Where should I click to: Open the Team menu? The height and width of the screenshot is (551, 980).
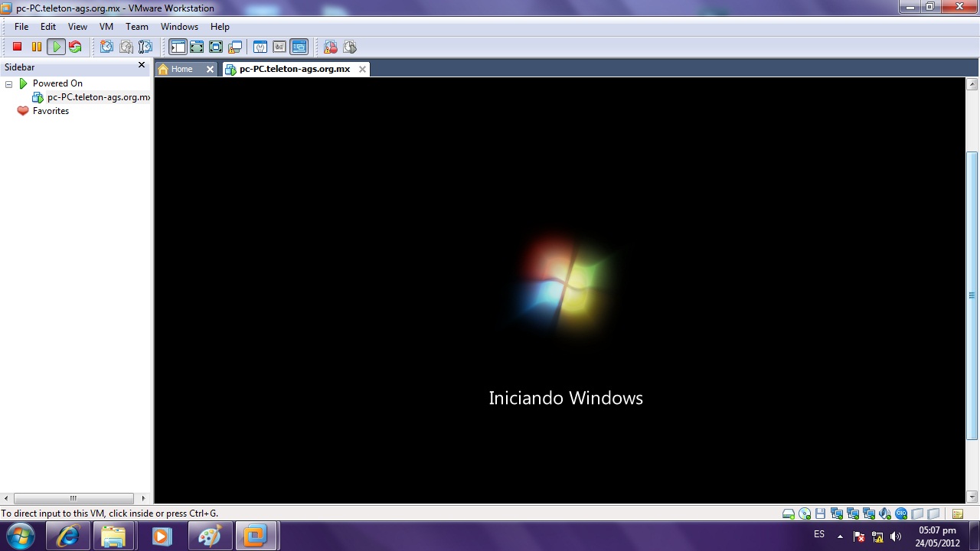click(x=137, y=26)
